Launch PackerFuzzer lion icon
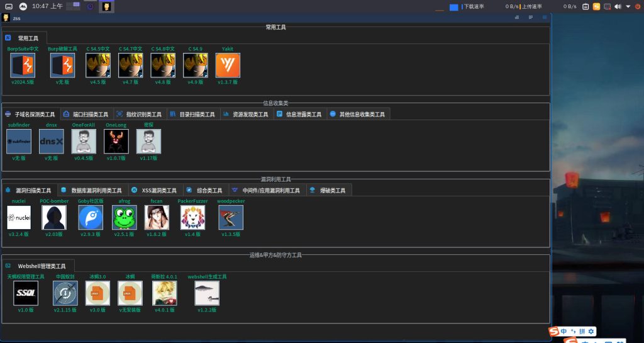Image resolution: width=644 pixels, height=343 pixels. tap(192, 217)
